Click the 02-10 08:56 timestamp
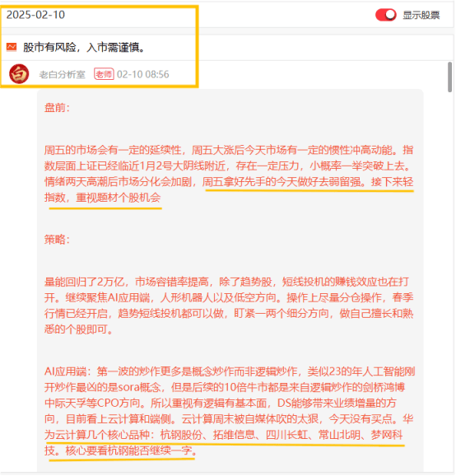Image resolution: width=456 pixels, height=476 pixels. tap(143, 74)
